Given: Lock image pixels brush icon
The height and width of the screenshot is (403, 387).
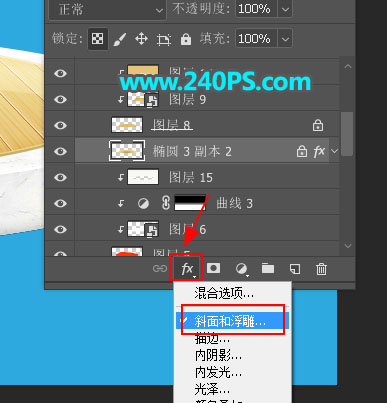Looking at the screenshot, I should click(120, 39).
